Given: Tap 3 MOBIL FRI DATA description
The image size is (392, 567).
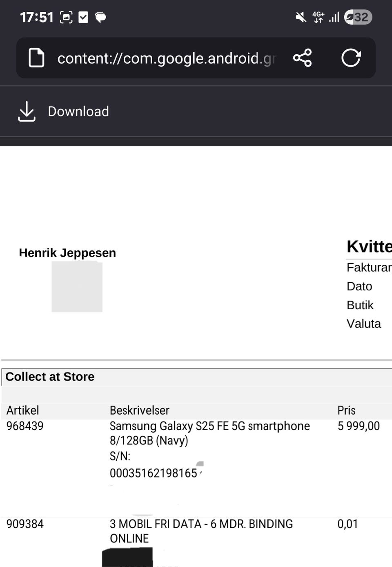Looking at the screenshot, I should click(x=201, y=531).
